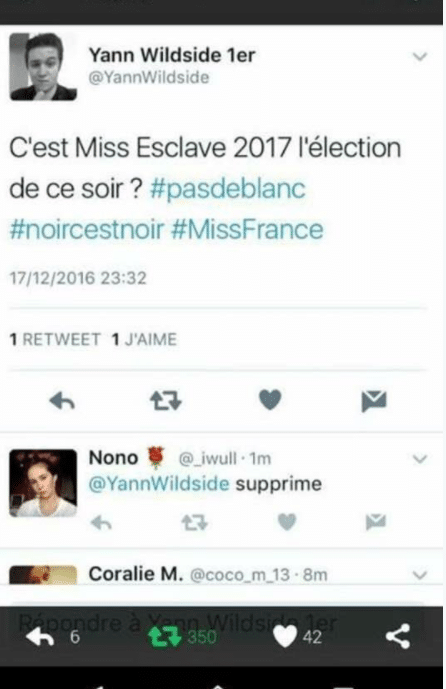
Task: Tap the share icon in bottom bar
Action: [x=398, y=636]
